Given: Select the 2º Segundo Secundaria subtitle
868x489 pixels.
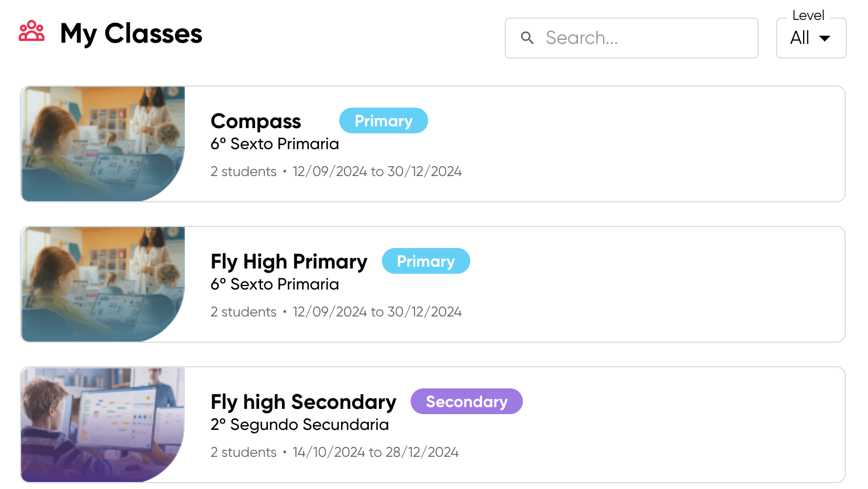Looking at the screenshot, I should point(299,425).
